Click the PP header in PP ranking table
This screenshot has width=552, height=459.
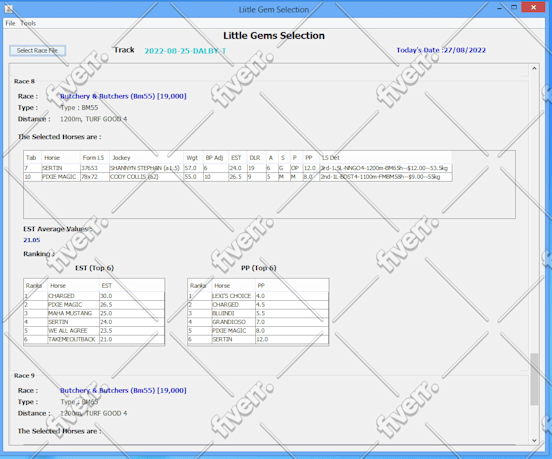tap(291, 285)
